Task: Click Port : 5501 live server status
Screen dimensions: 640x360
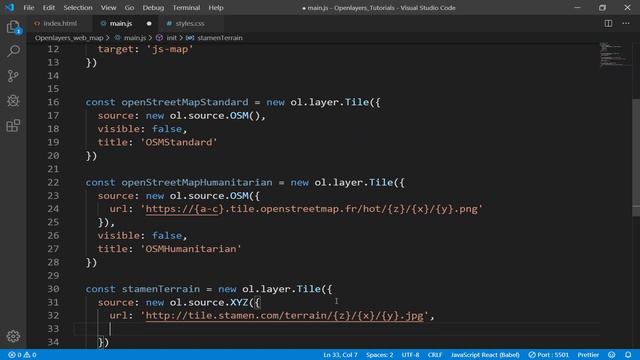Action: point(549,355)
